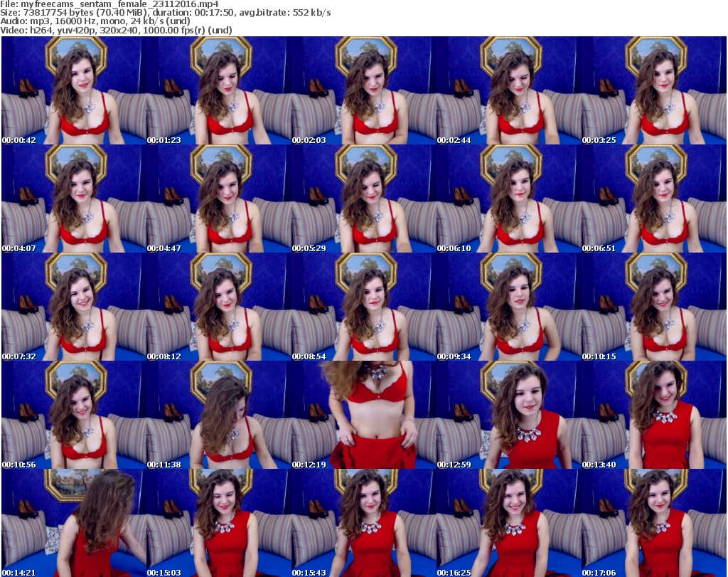Screen dimensions: 728x577
Task: Open the thumbnail stamped 00:01:23
Action: coord(219,90)
